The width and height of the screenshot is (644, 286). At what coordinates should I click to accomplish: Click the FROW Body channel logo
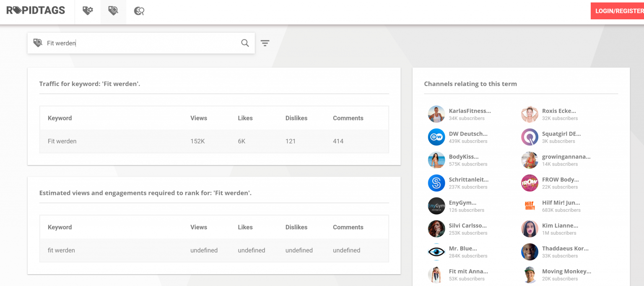[x=529, y=183]
